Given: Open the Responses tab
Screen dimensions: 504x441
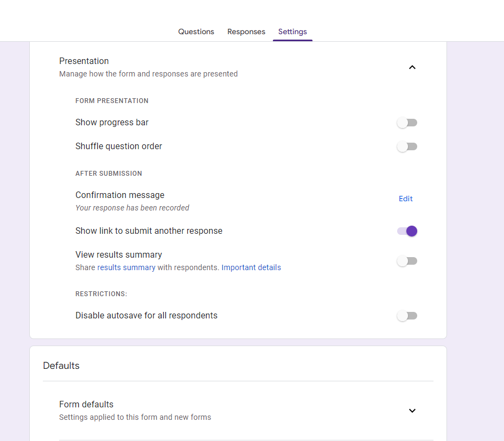Looking at the screenshot, I should (246, 31).
